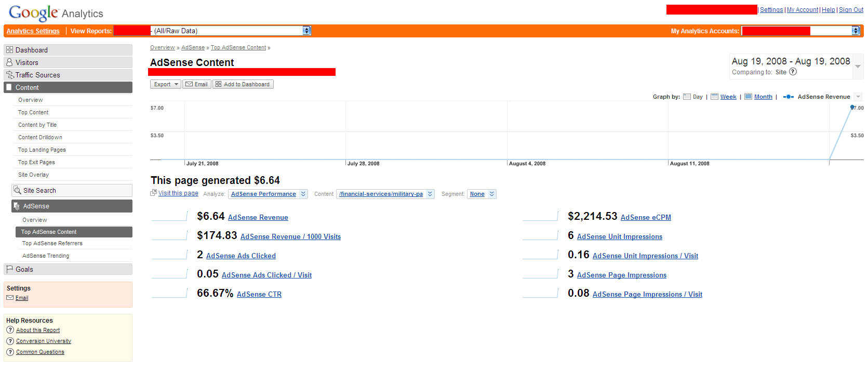
Task: Click the revenue data point on graph
Action: (x=852, y=107)
